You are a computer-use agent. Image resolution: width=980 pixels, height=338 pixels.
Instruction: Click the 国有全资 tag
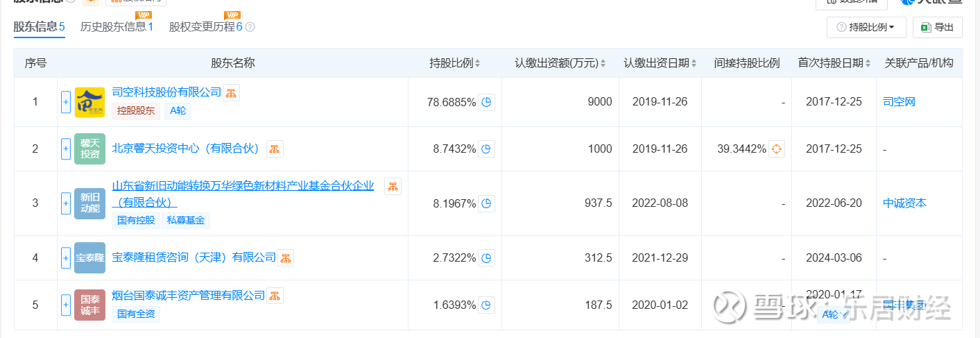click(x=136, y=314)
